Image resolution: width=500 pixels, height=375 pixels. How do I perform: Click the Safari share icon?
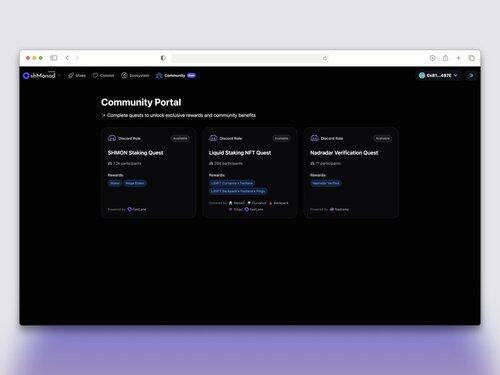pos(445,58)
